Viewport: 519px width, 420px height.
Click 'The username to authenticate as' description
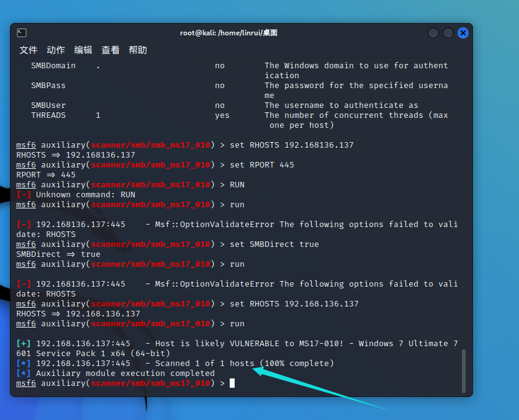(341, 105)
